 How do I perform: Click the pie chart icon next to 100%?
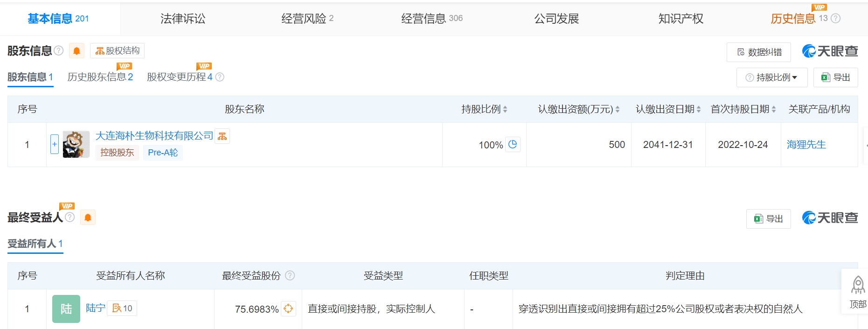click(513, 144)
